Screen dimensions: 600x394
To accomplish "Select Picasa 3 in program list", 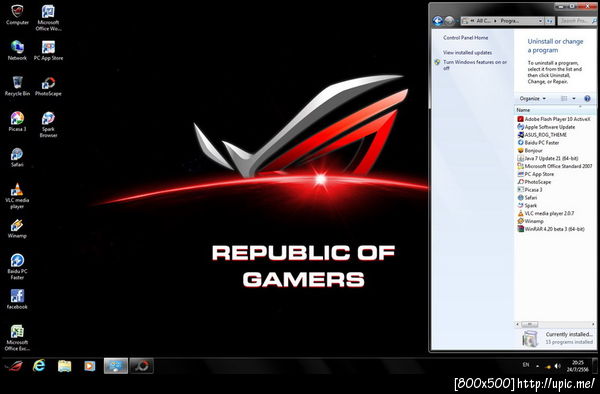I will tap(530, 190).
